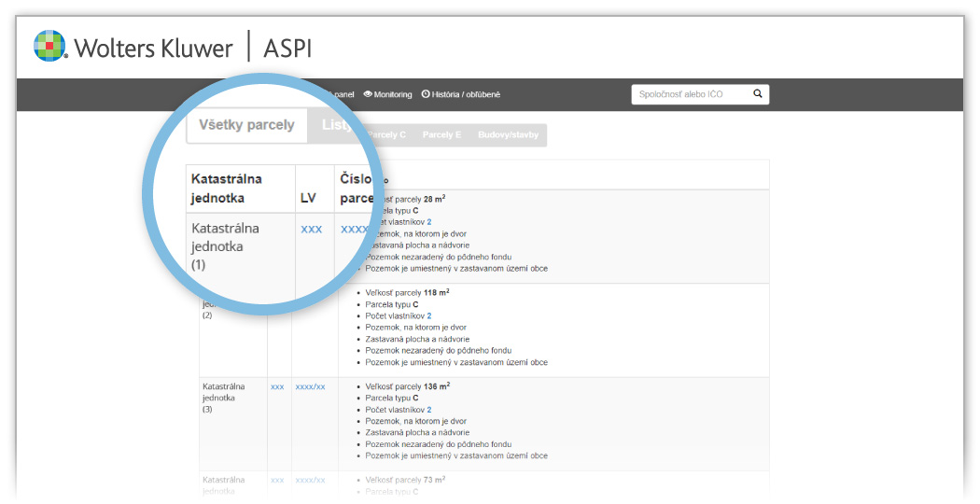Screen dimensions: 980x504
Task: Click the eye icon beside Monitoring
Action: click(368, 94)
